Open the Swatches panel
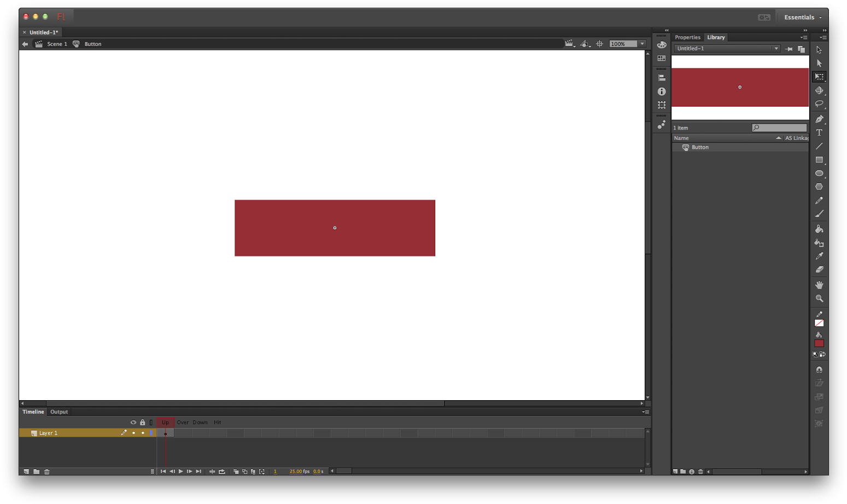This screenshot has width=847, height=504. pyautogui.click(x=662, y=58)
